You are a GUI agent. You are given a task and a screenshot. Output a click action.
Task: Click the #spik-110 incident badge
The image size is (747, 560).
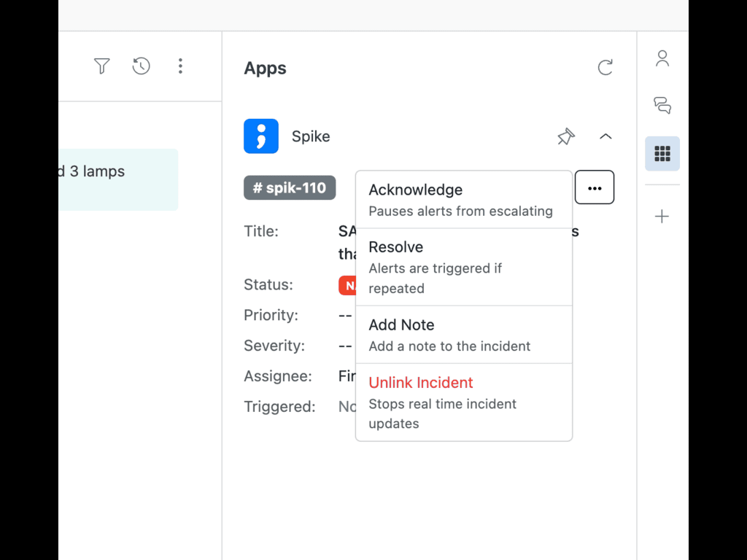(290, 187)
